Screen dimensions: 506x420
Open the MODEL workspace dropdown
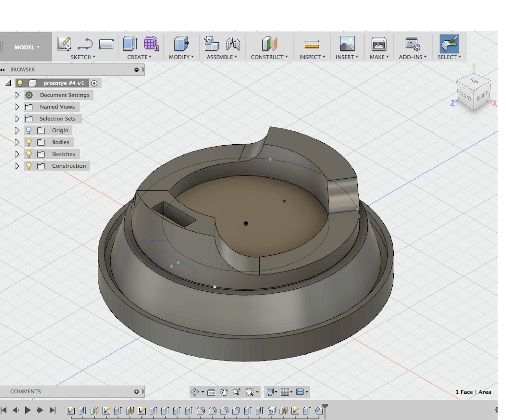click(27, 47)
